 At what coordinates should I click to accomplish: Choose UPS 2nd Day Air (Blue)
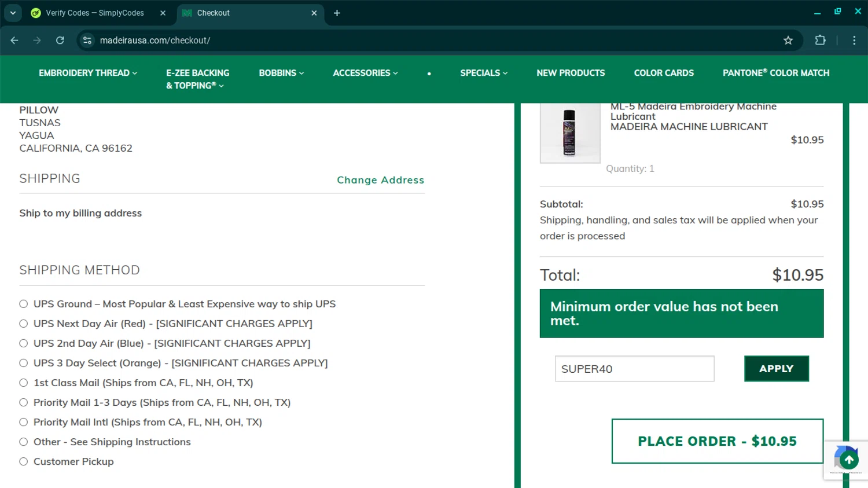click(24, 343)
